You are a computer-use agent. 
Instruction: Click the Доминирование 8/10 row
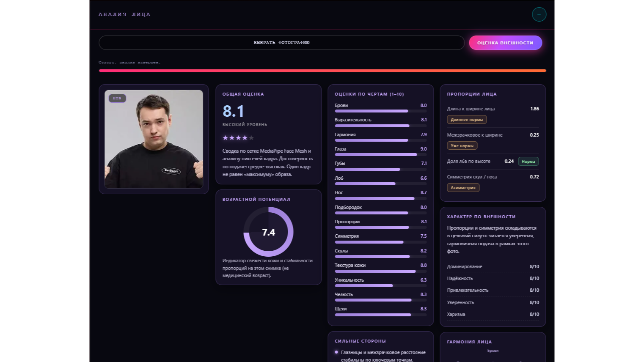(x=493, y=266)
